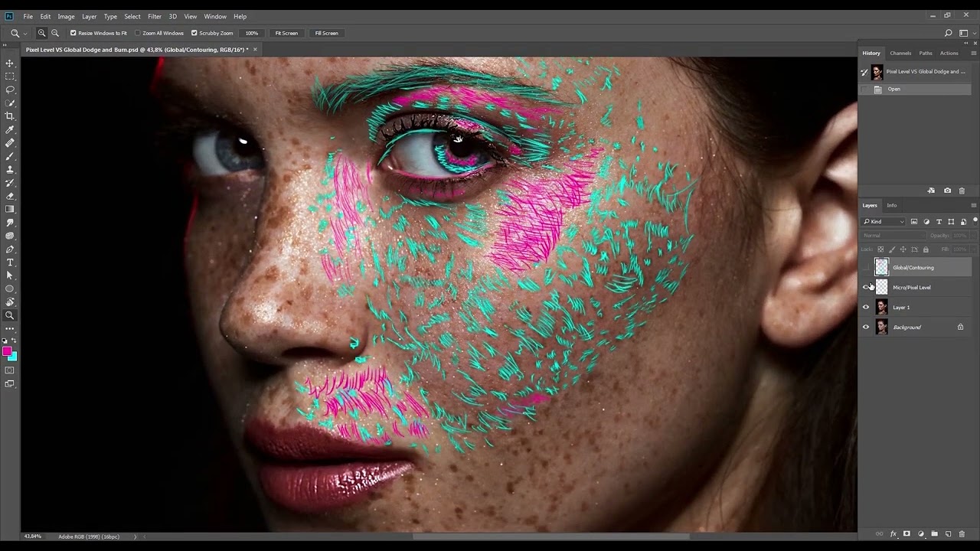Select the Zoom tool in toolbar
Screen dimensions: 980x551
coord(10,315)
